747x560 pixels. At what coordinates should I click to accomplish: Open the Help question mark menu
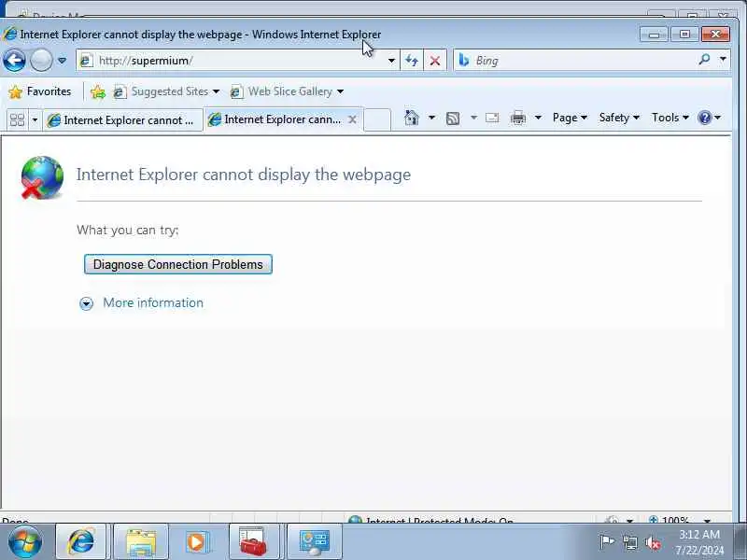(709, 118)
